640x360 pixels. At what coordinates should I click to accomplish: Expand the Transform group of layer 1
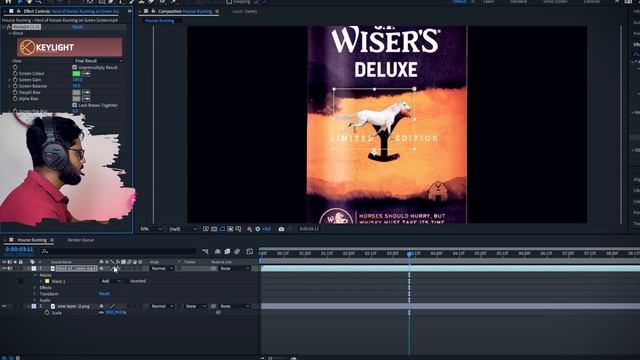(x=35, y=294)
